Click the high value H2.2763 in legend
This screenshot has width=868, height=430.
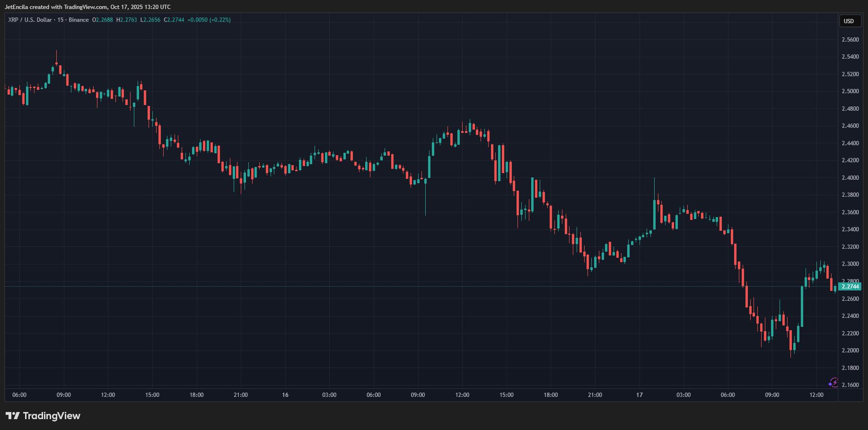click(127, 20)
